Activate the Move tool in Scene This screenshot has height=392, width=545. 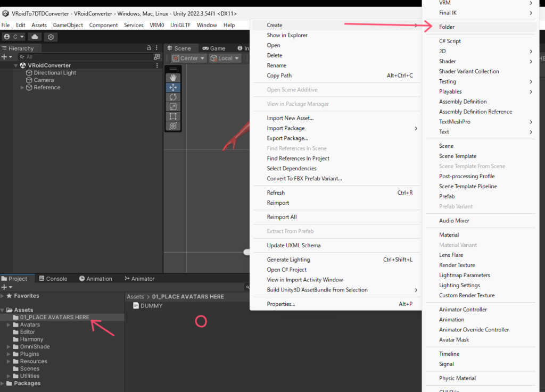[x=173, y=87]
